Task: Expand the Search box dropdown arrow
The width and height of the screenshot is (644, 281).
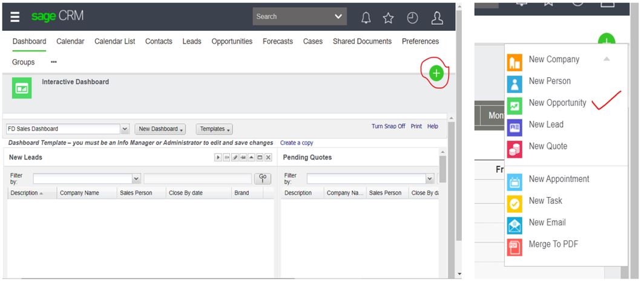Action: tap(338, 17)
